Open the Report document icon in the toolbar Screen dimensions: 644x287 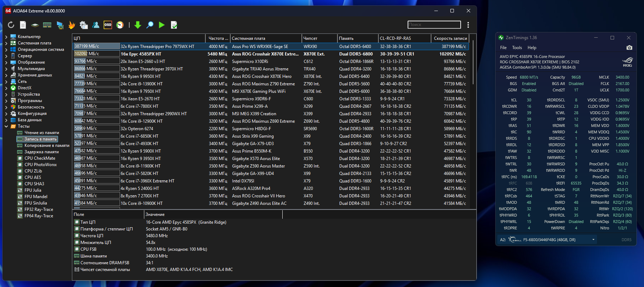pos(23,25)
